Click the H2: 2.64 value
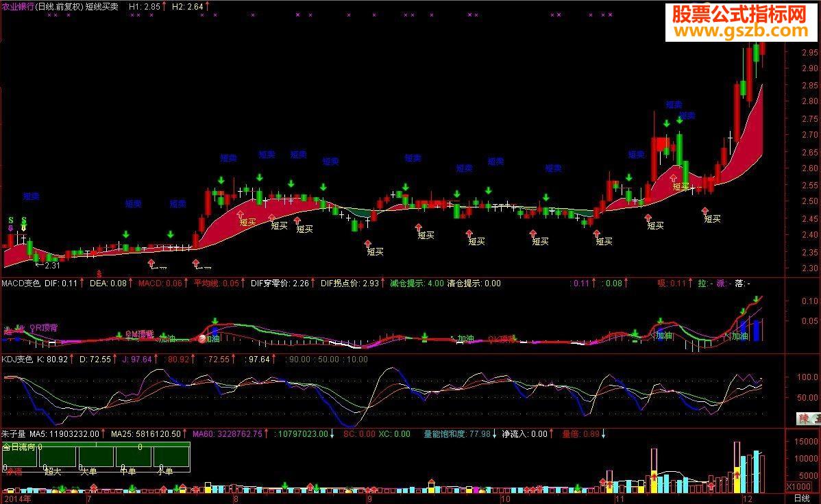This screenshot has width=821, height=504. coord(188,7)
